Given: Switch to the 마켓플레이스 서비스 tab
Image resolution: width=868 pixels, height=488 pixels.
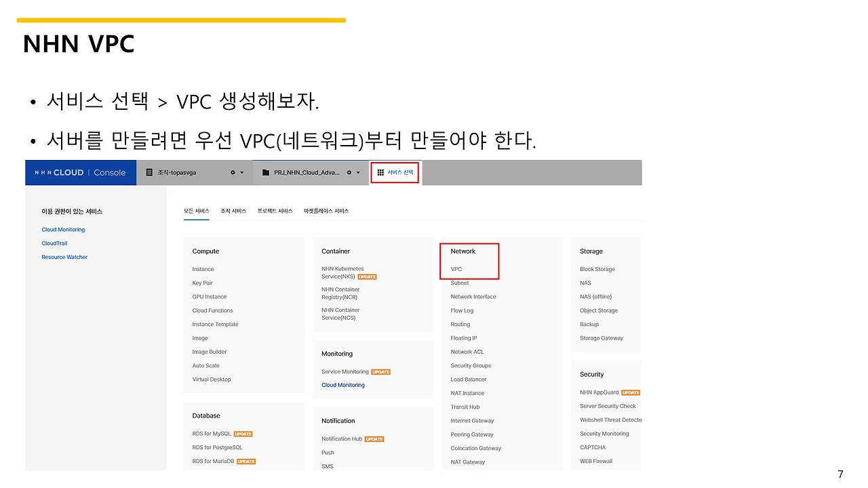Looking at the screenshot, I should (x=325, y=211).
